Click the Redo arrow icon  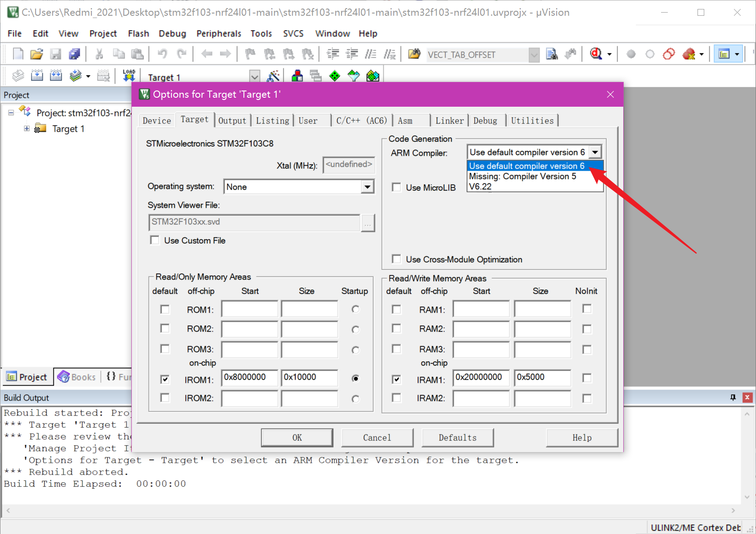coord(181,54)
